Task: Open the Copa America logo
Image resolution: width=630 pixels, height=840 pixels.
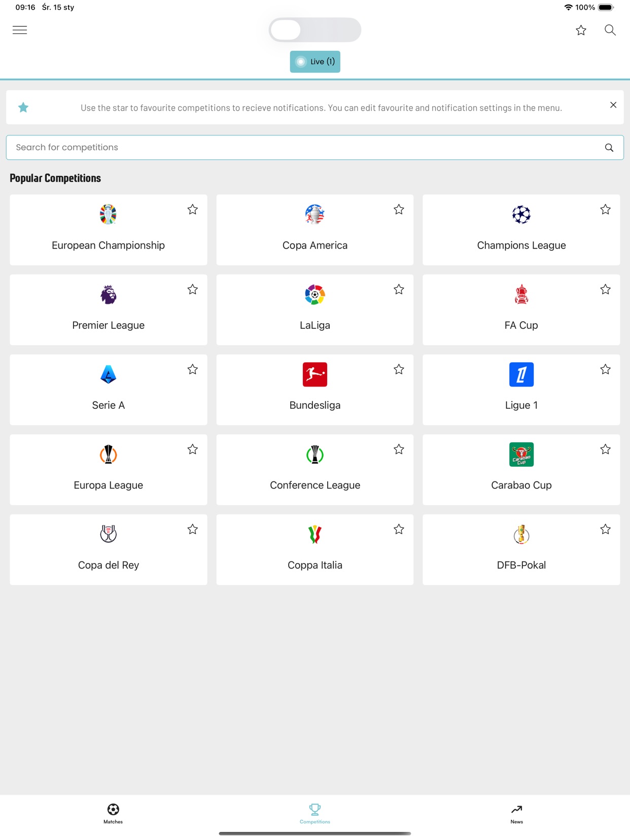Action: point(315,215)
